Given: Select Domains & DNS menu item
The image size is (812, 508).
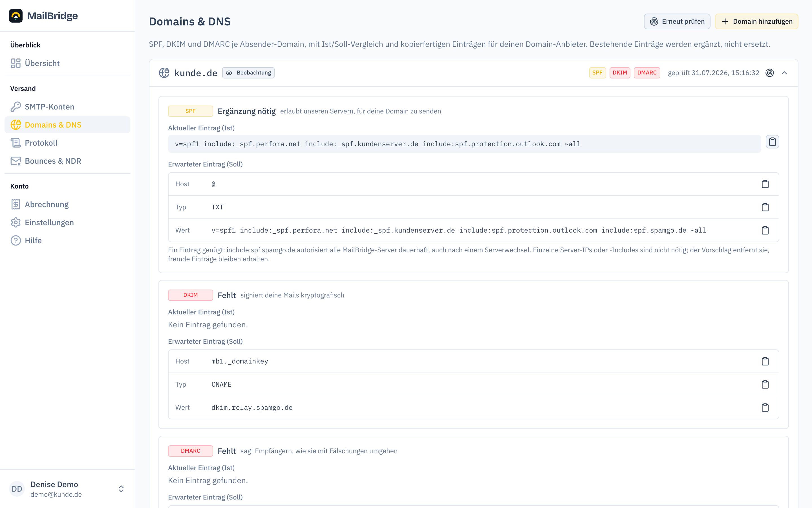Looking at the screenshot, I should click(67, 125).
